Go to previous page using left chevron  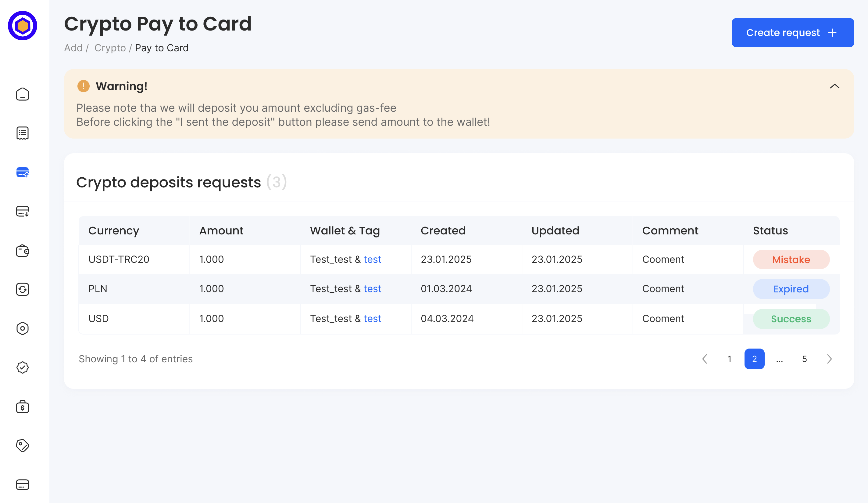point(704,359)
